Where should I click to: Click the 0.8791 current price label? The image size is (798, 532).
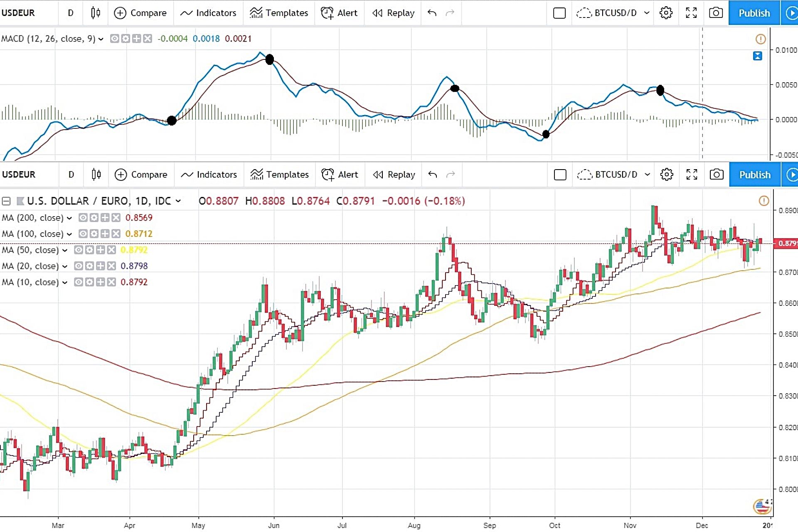[x=786, y=244]
